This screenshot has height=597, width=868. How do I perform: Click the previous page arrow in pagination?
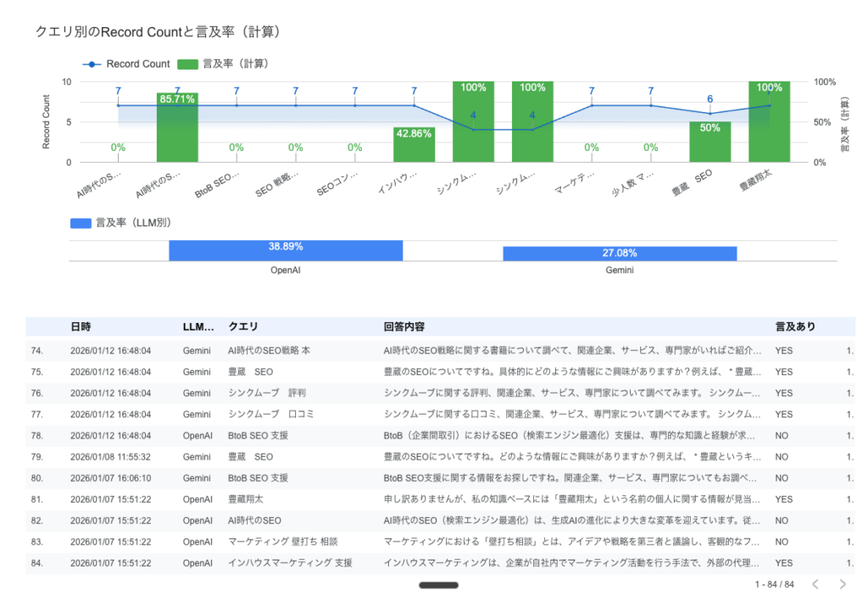(815, 584)
